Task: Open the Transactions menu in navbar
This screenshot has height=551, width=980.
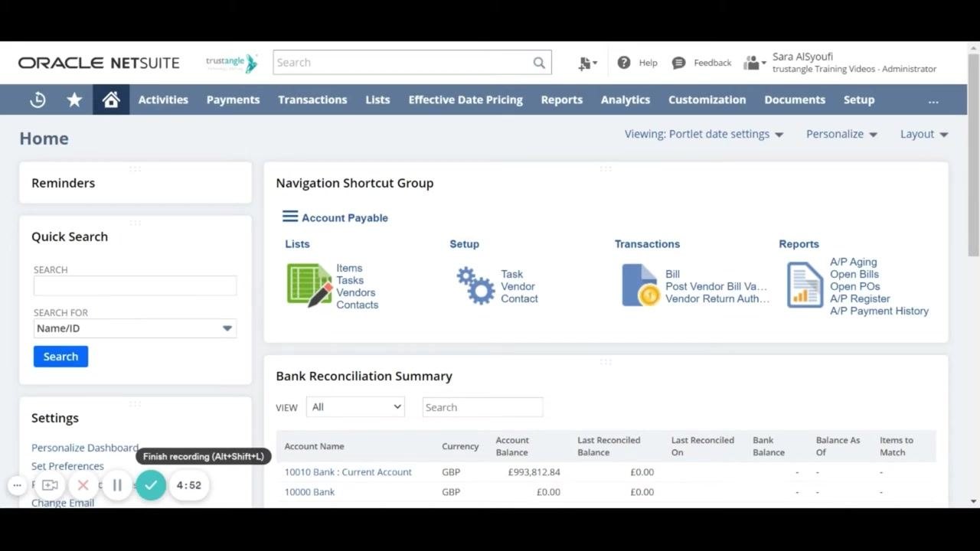Action: coord(312,99)
